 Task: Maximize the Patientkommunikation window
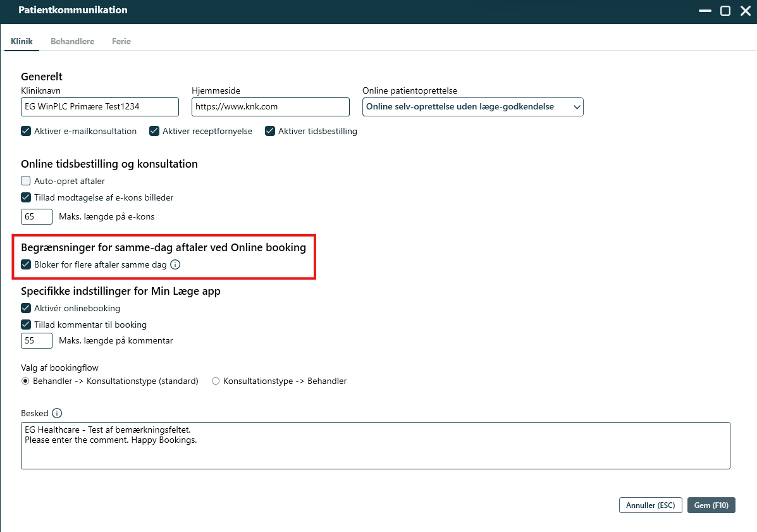pos(725,11)
